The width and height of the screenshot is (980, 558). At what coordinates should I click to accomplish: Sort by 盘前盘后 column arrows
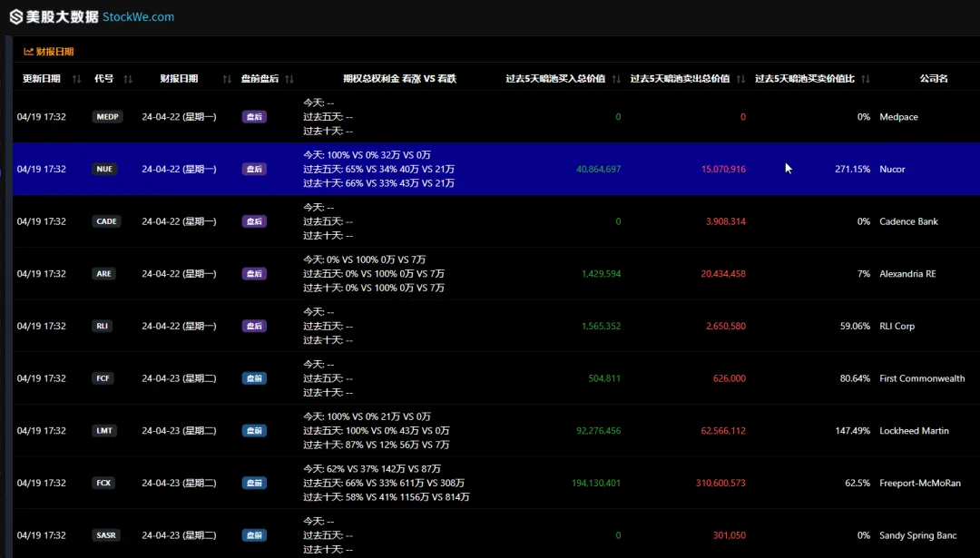tap(289, 79)
